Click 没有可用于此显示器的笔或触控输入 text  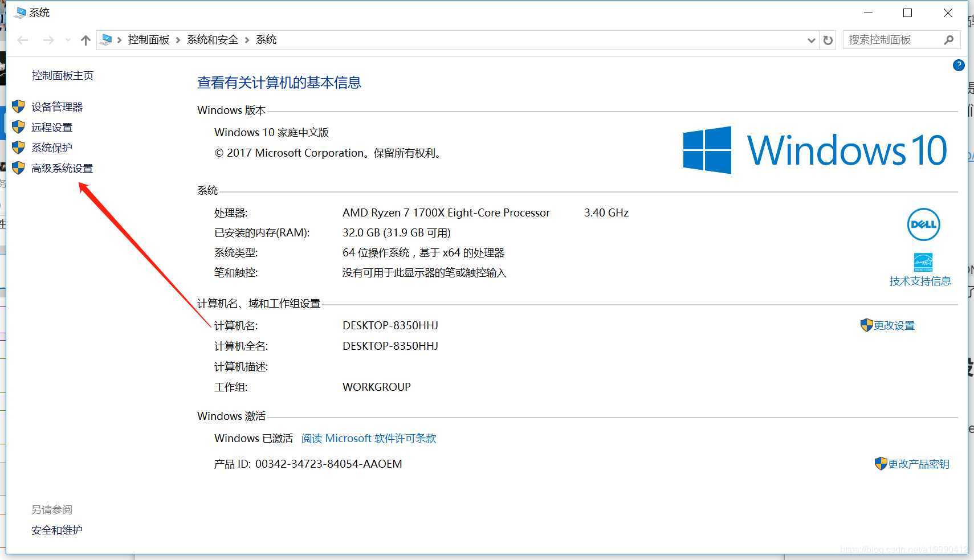click(x=425, y=273)
